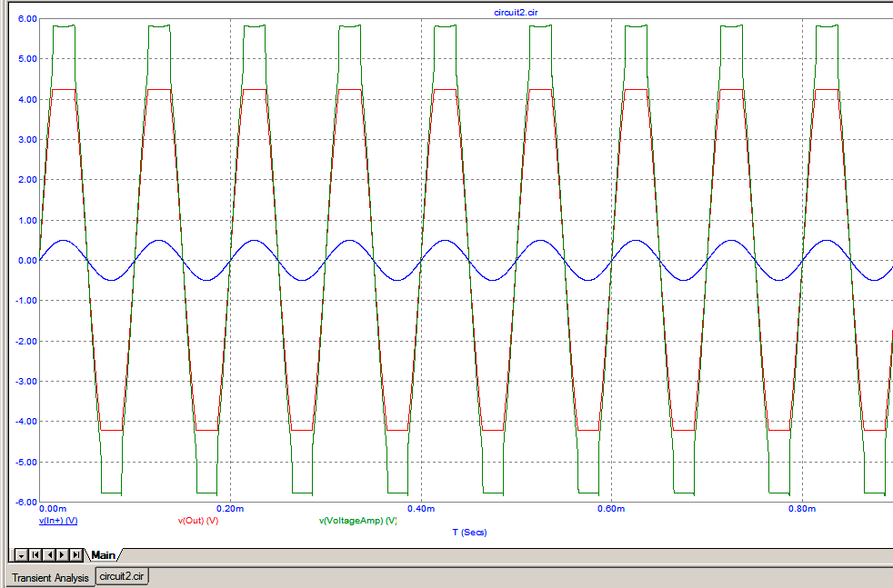Click the 0.60m time axis label
Image resolution: width=893 pixels, height=588 pixels.
tap(611, 508)
